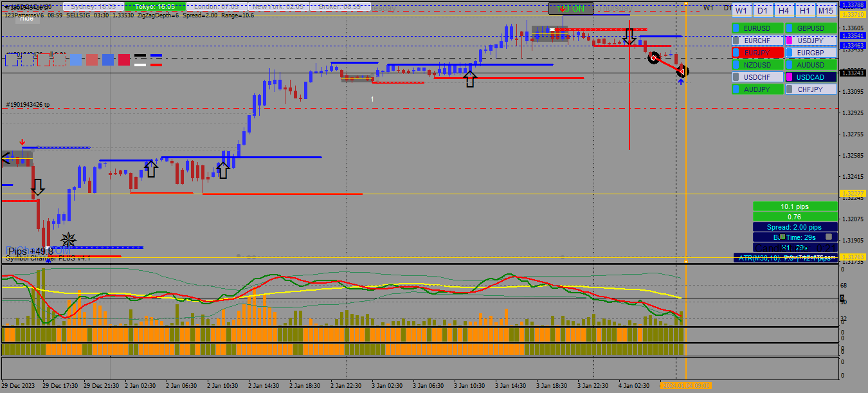Load the NZDUSD symbol

(757, 65)
